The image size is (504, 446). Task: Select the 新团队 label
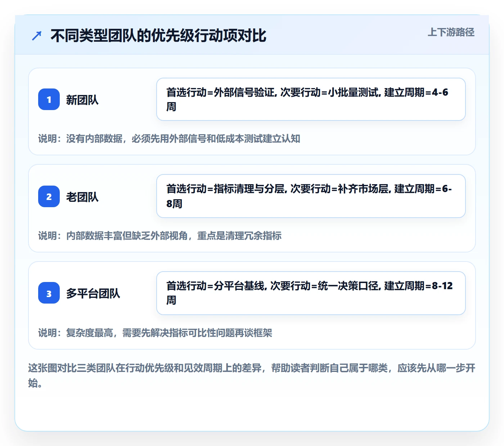tap(82, 100)
